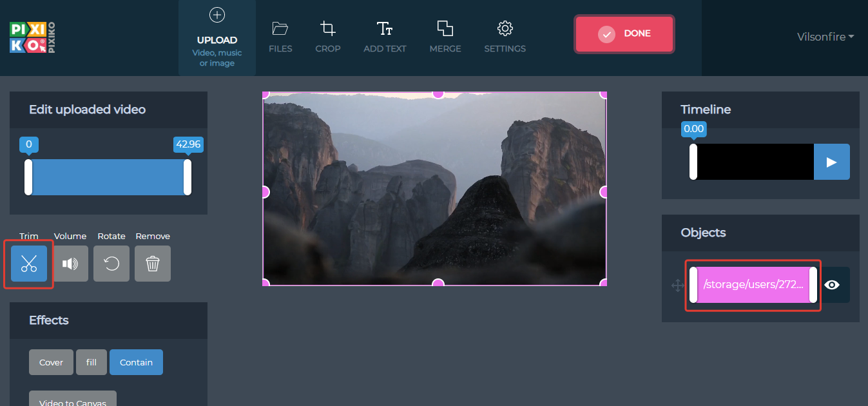Click the left handle of object clip
The image size is (868, 406).
point(693,285)
